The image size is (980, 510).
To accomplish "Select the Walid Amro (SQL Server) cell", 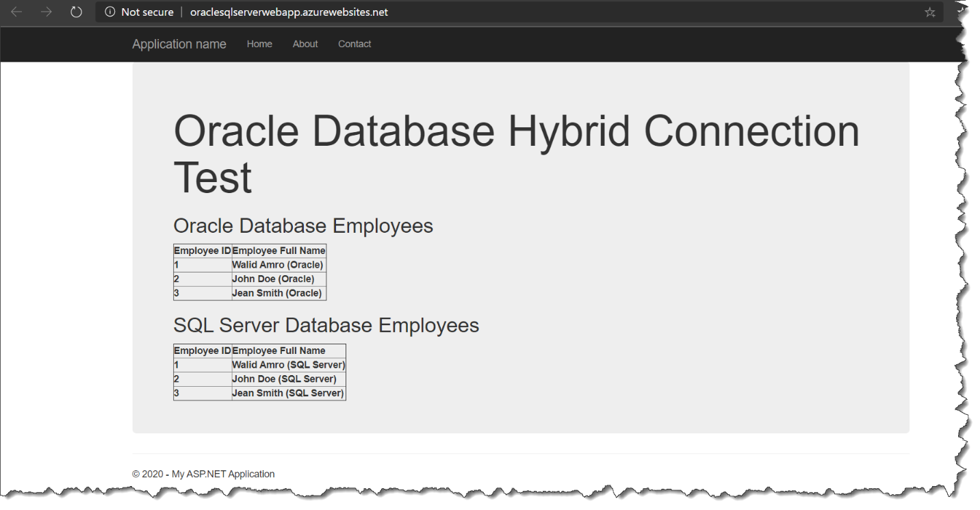I will [x=288, y=365].
